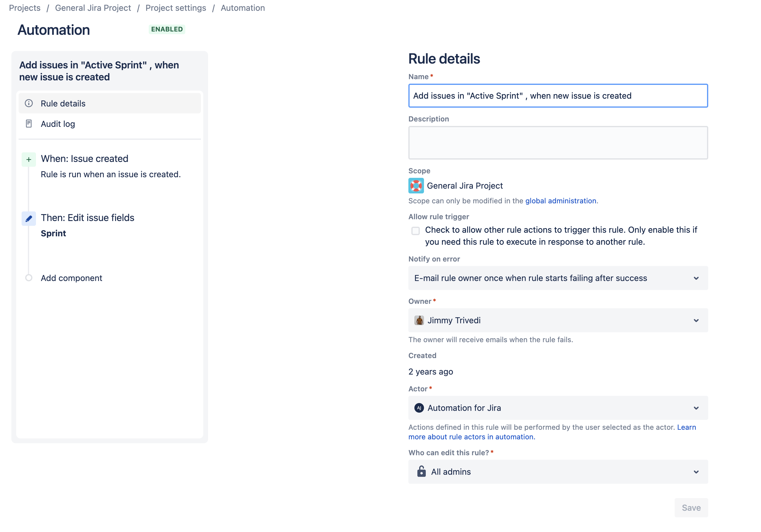Click the Rule details info icon
This screenshot has height=532, width=761.
click(x=29, y=103)
